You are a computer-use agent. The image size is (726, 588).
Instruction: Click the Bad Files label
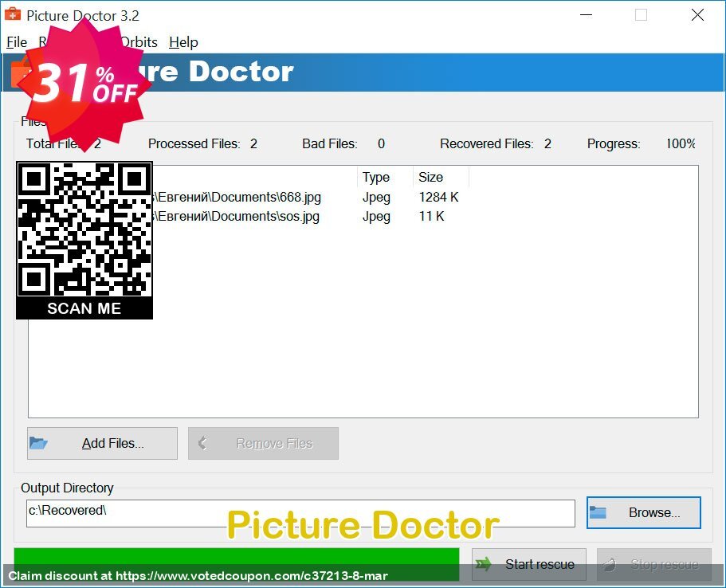[x=330, y=144]
